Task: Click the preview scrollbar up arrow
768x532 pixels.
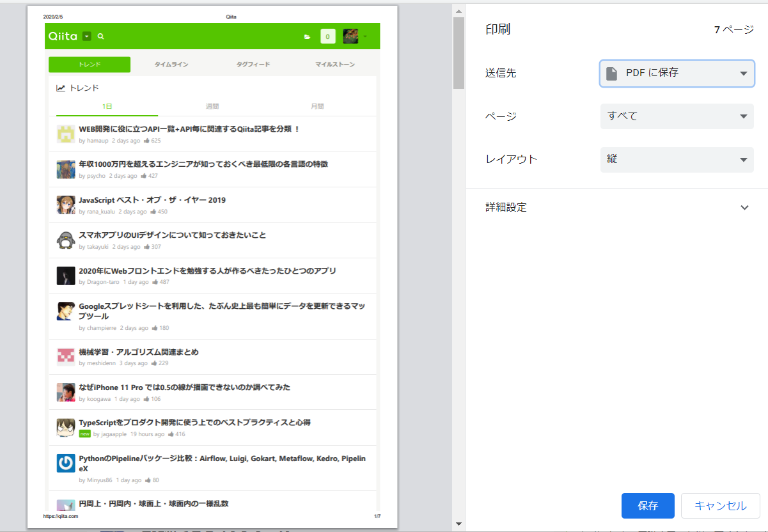Action: tap(458, 10)
